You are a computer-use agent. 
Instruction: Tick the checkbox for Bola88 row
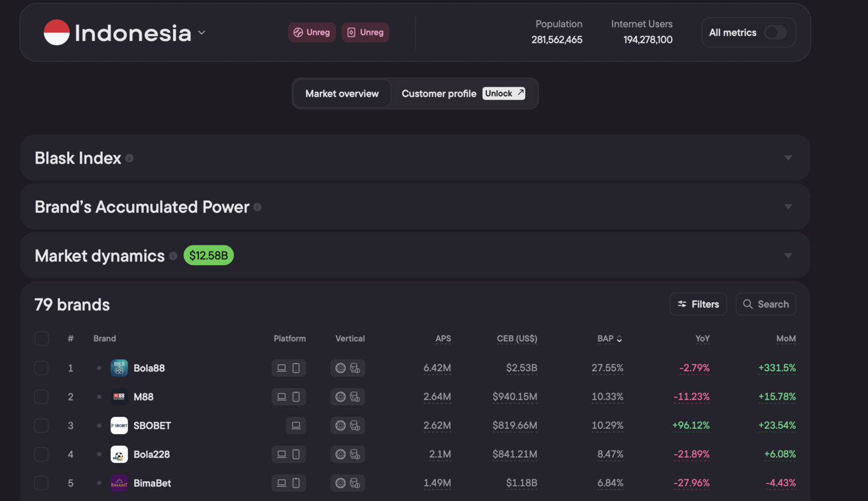(41, 368)
